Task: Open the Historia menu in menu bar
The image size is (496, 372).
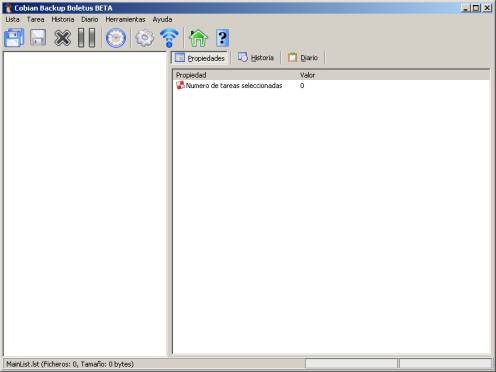Action: (63, 20)
